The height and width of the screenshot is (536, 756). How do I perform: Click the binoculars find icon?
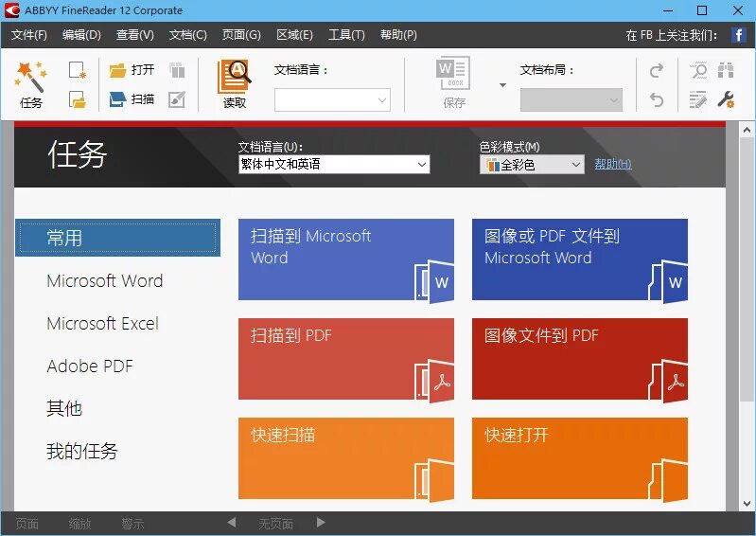(726, 70)
